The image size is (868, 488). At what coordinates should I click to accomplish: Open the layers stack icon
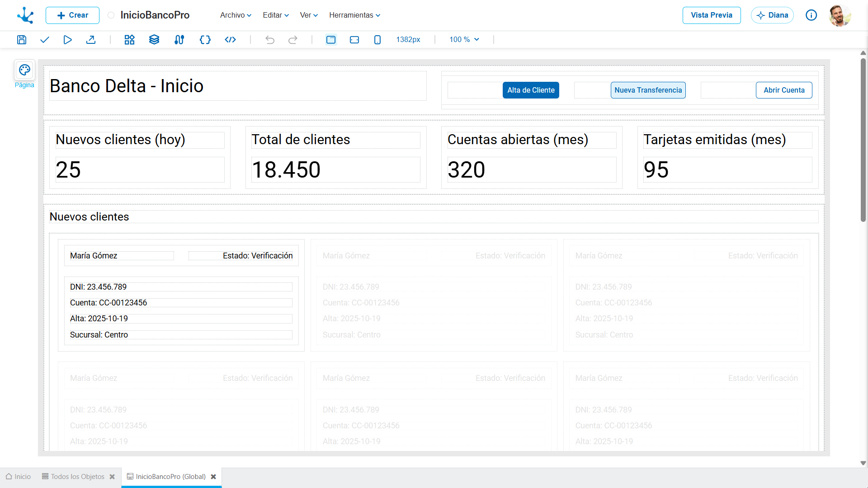[x=154, y=40]
